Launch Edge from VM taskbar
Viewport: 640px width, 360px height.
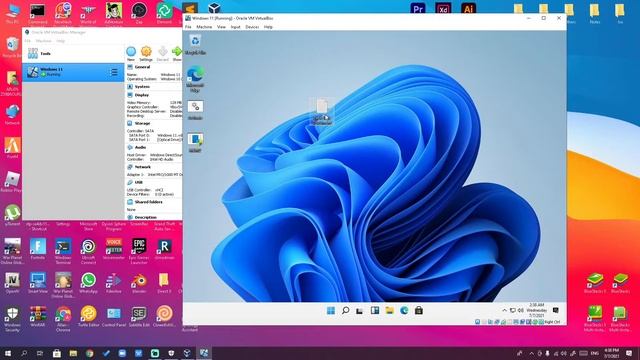click(404, 311)
